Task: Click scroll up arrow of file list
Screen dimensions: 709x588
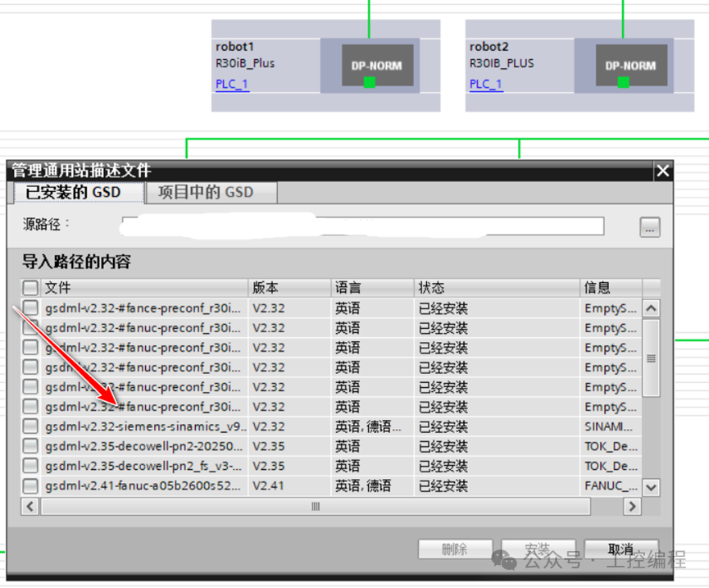Action: [651, 308]
